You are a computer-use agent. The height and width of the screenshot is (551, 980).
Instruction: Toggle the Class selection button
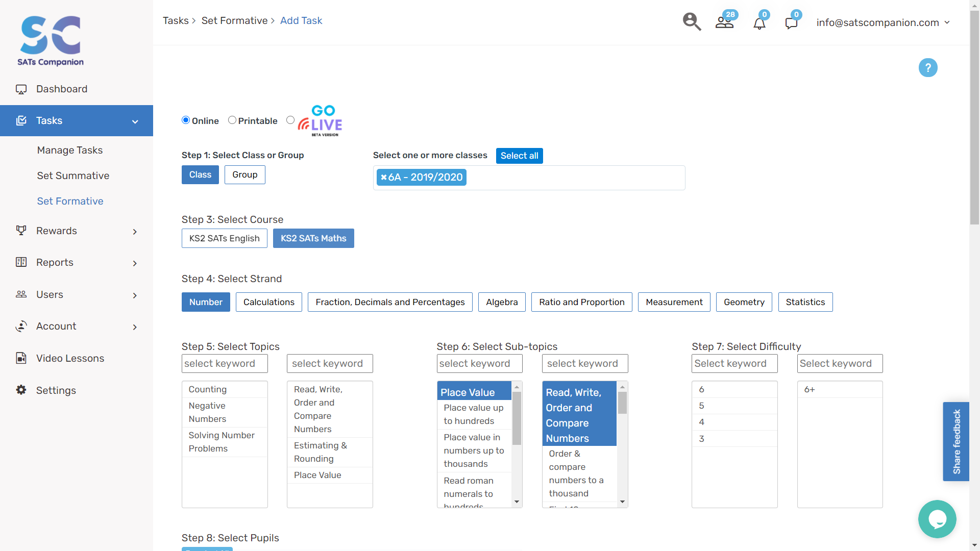click(x=200, y=175)
